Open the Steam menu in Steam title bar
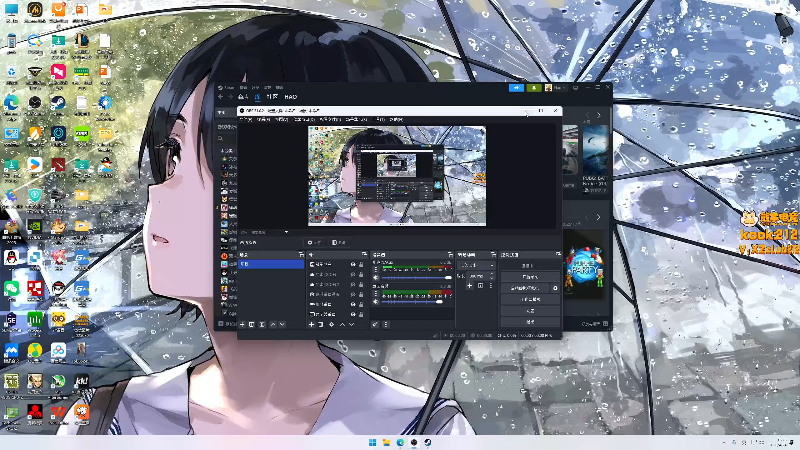The image size is (800, 450). click(226, 88)
